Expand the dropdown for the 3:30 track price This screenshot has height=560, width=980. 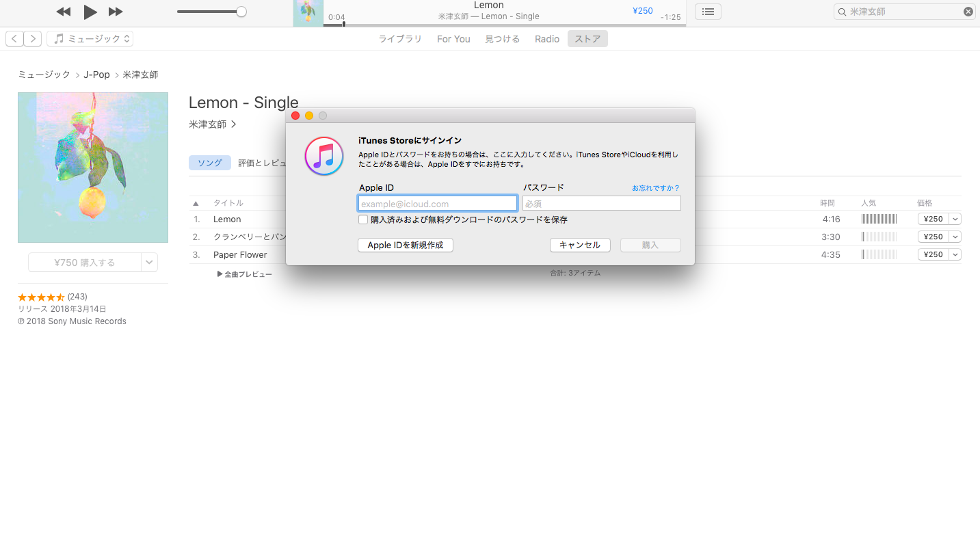pyautogui.click(x=955, y=237)
